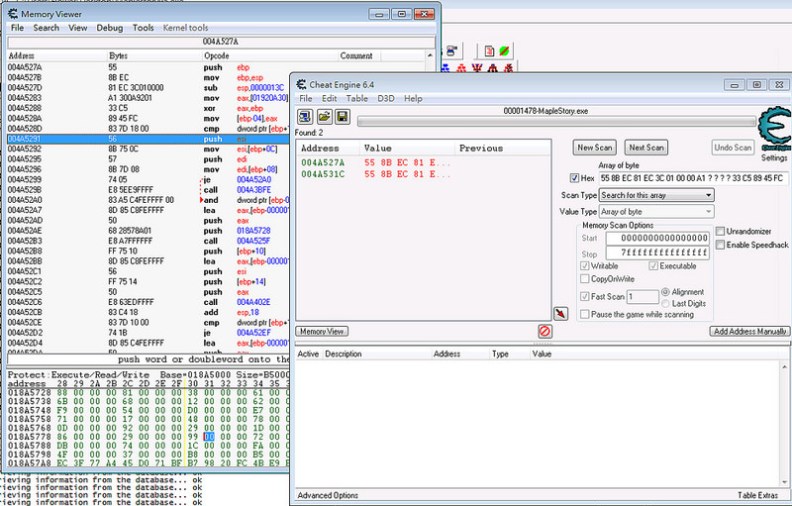Click highlighted 00 byte in hex dump
The height and width of the screenshot is (506, 792).
coord(209,437)
